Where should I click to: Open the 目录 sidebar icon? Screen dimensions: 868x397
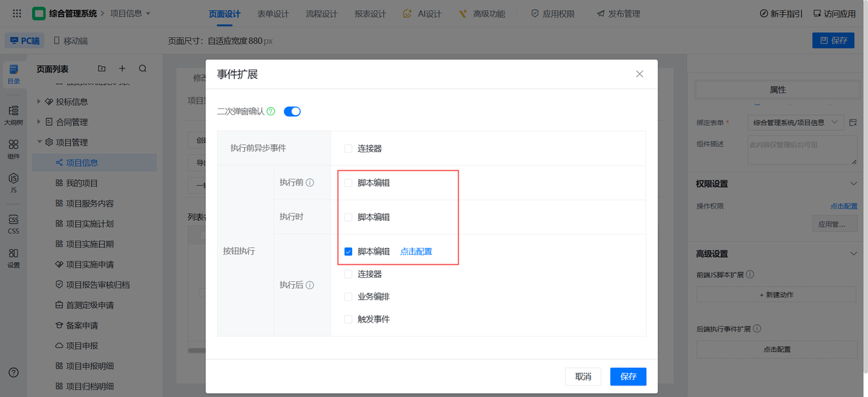point(14,74)
